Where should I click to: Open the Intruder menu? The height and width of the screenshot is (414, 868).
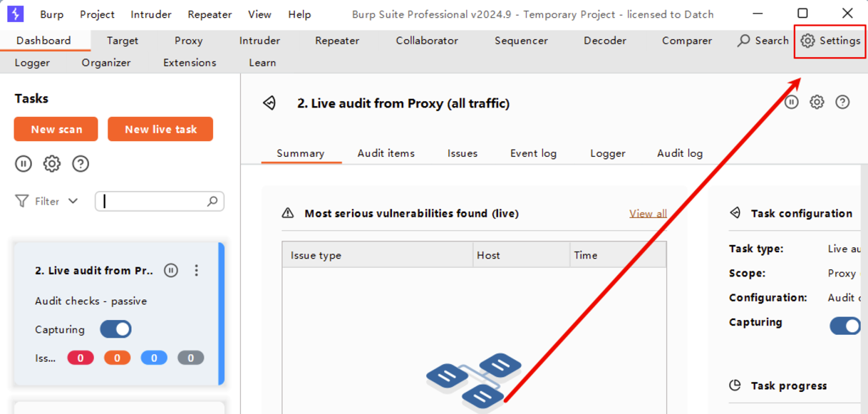151,14
